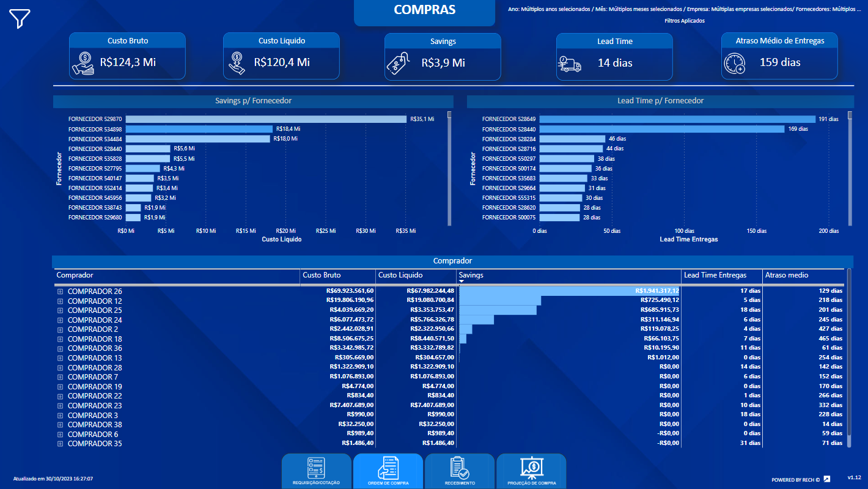Expand the COMPRADOR 38 row
This screenshot has width=868, height=489.
click(x=61, y=425)
